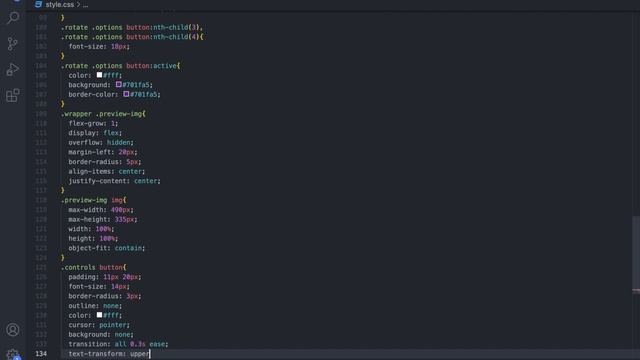Image resolution: width=640 pixels, height=360 pixels.
Task: Click the '.controls button{' selector line
Action: (93, 267)
